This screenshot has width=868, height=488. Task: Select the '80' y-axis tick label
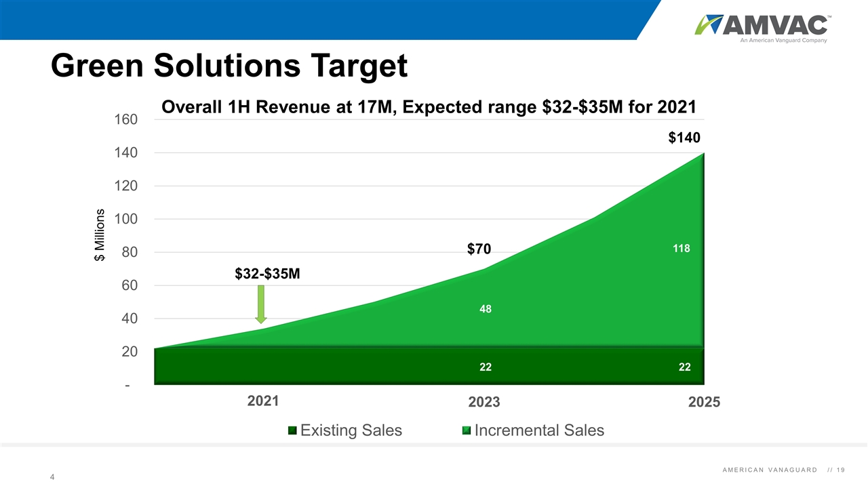coord(130,252)
